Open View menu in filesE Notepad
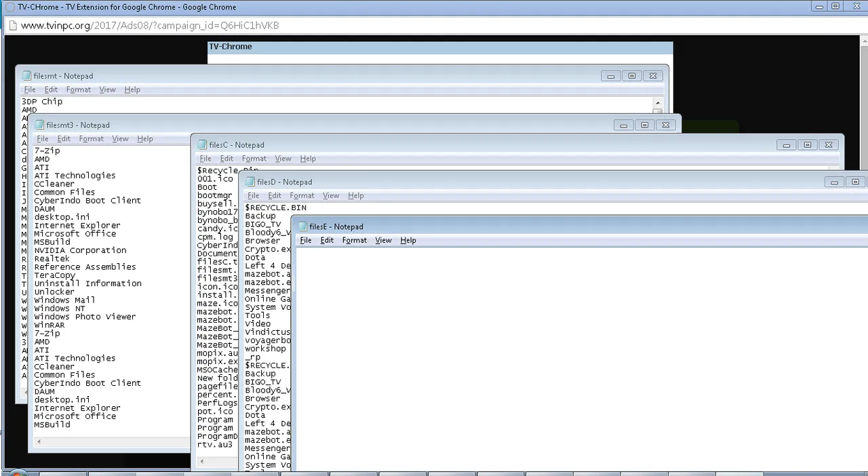This screenshot has width=868, height=476. (x=383, y=240)
